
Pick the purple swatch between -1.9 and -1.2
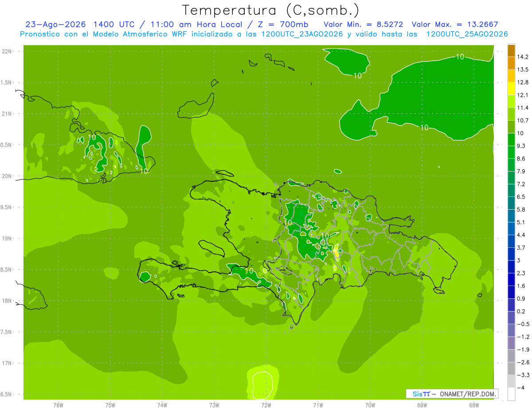511,343
